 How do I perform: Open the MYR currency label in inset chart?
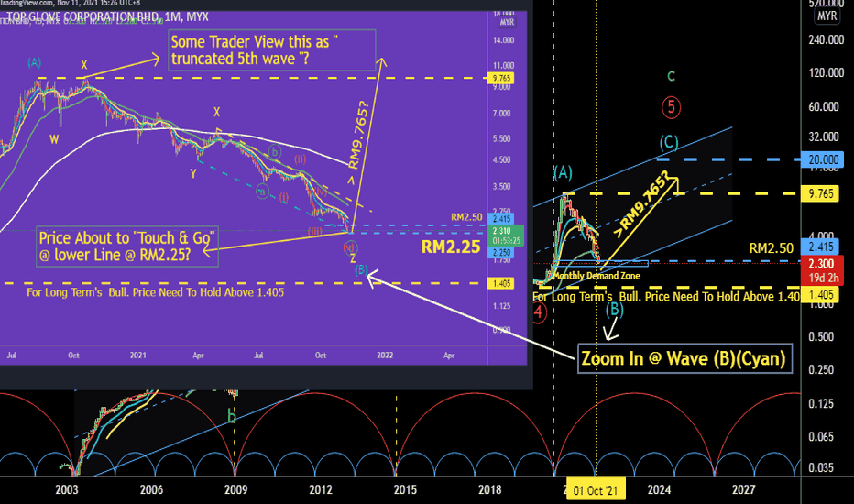[x=507, y=22]
